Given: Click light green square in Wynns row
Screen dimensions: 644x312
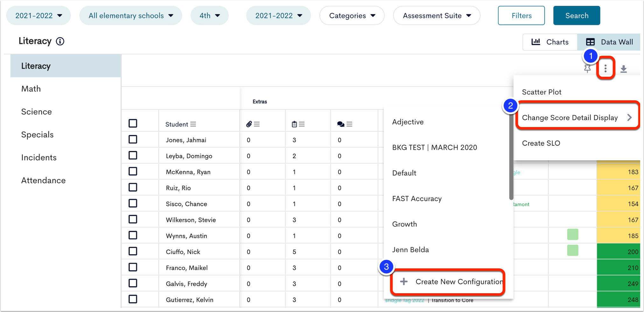Looking at the screenshot, I should click(x=573, y=235).
